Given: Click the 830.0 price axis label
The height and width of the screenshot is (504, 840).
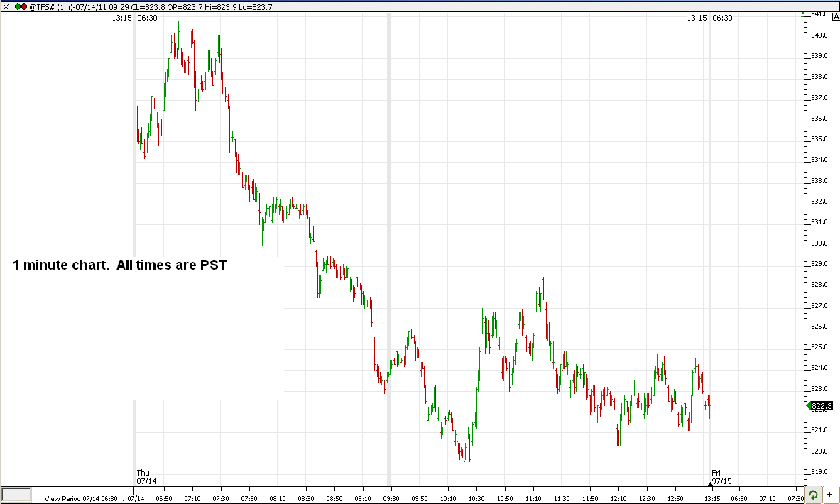Looking at the screenshot, I should pyautogui.click(x=819, y=243).
